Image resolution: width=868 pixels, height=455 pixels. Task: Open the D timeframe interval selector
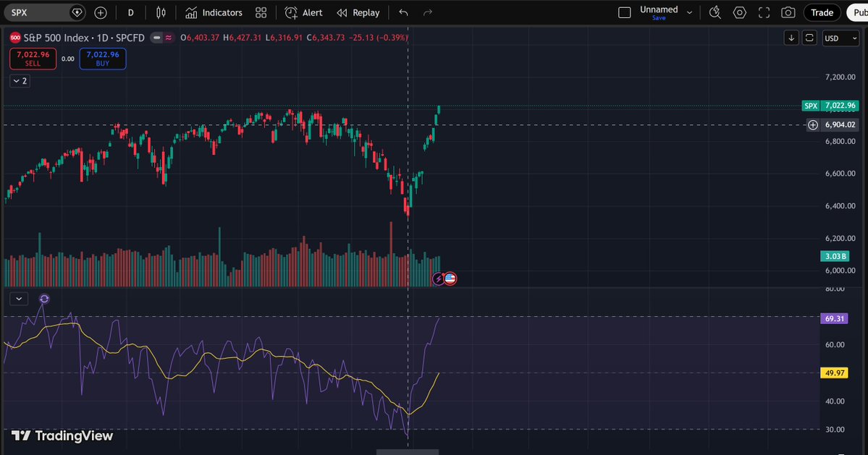tap(130, 12)
